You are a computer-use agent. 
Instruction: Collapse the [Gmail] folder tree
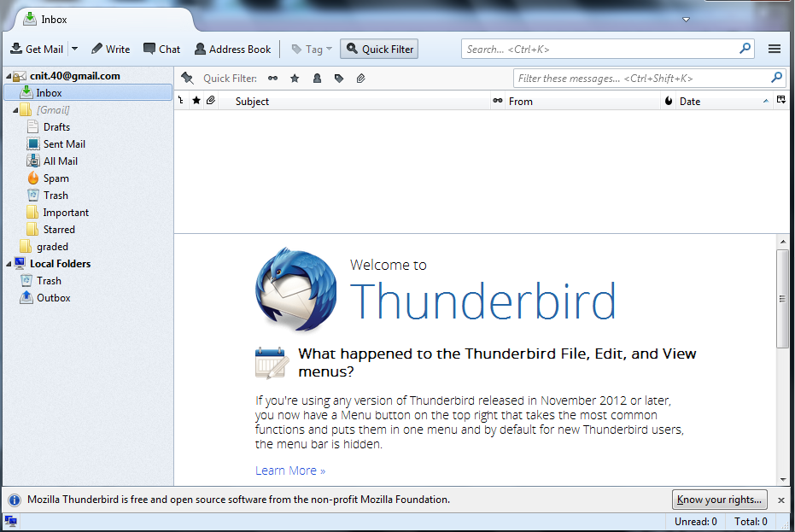15,110
